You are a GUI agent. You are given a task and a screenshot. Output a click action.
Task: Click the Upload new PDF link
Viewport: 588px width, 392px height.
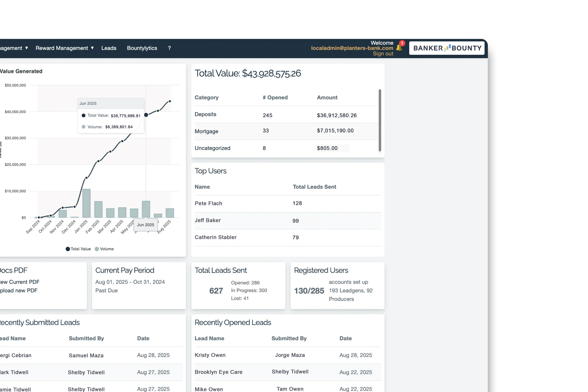19,290
